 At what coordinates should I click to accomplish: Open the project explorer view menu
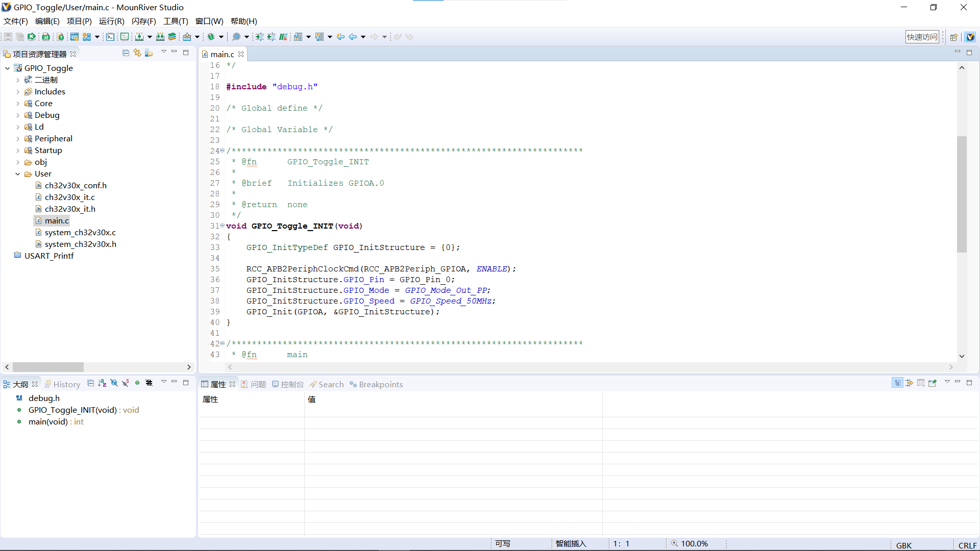point(164,53)
